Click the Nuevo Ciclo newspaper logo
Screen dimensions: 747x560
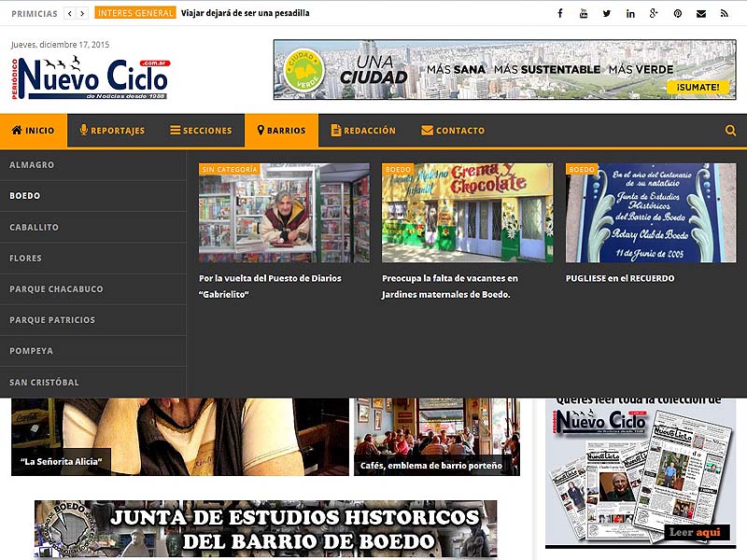(91, 78)
